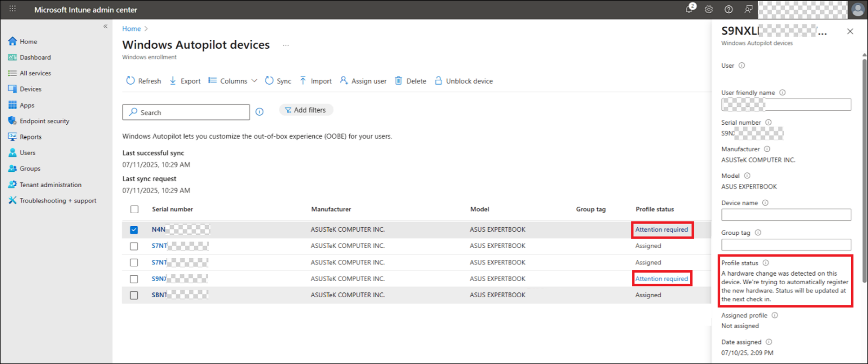Show info icon beside panel Profile status
The image size is (868, 364).
(766, 263)
